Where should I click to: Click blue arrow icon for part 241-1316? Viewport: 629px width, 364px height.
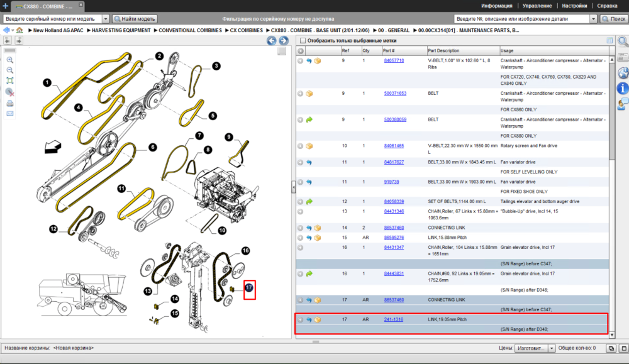tap(309, 320)
